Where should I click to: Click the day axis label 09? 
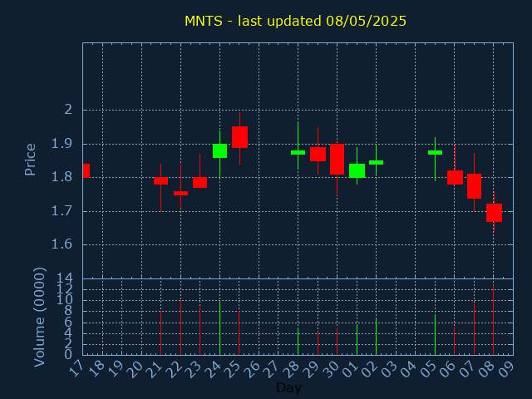pyautogui.click(x=506, y=368)
